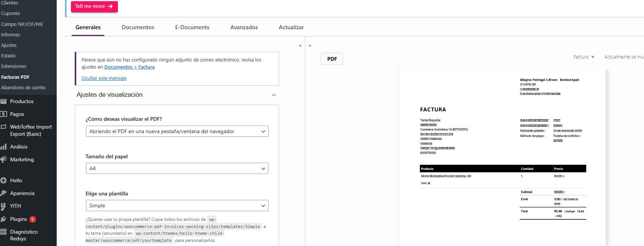Image resolution: width=644 pixels, height=246 pixels.
Task: Switch to the Documentos tab
Action: point(138,27)
